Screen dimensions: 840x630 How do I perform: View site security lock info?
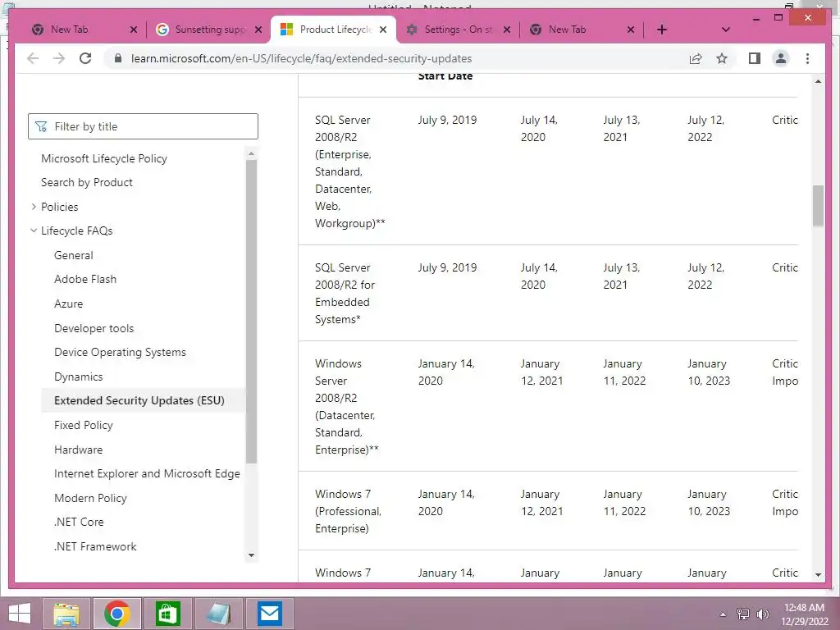coord(118,58)
